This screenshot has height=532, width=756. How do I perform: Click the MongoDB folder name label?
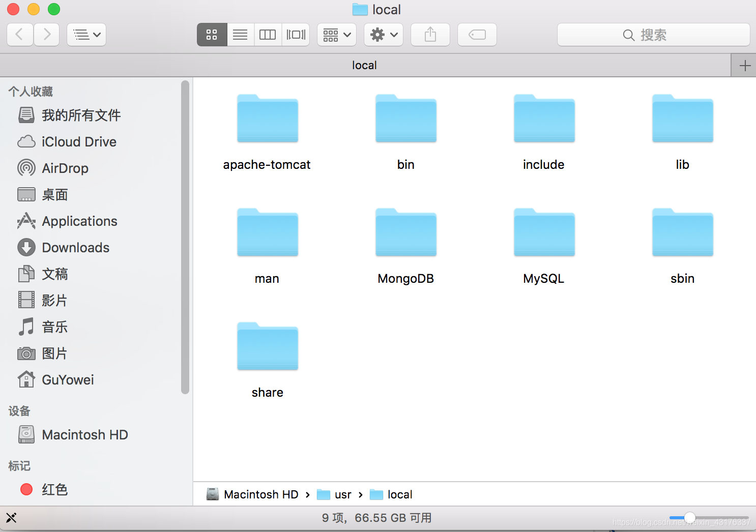[406, 279]
